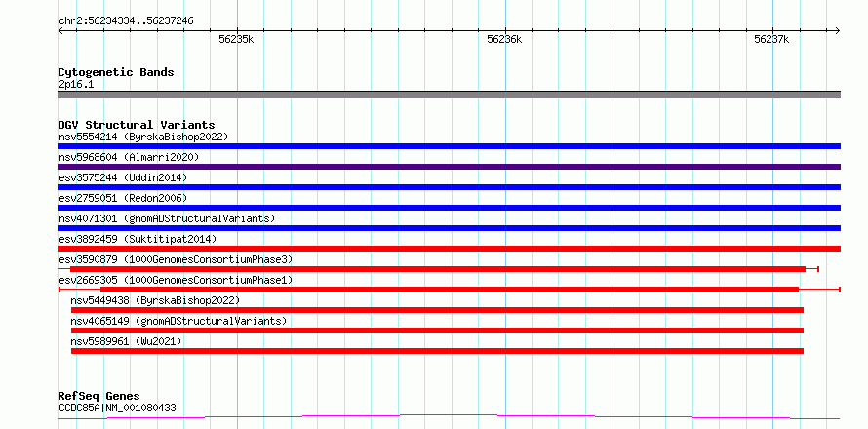Screen dimensions: 868x429
Task: Open nsv4065149 (gnomADStructuralVariants) label
Action: tap(178, 321)
